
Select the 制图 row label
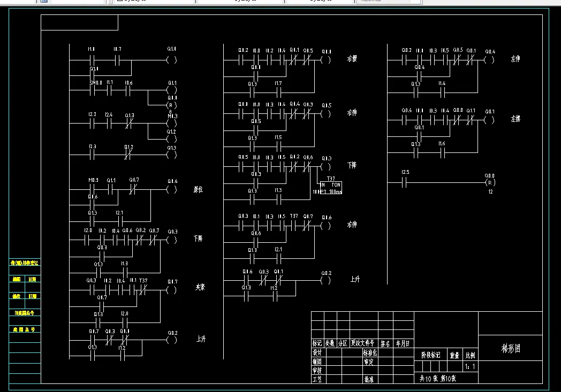click(x=317, y=362)
